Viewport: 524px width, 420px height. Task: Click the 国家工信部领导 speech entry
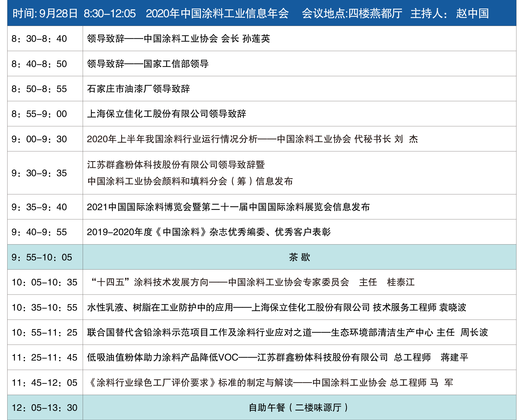[x=148, y=64]
